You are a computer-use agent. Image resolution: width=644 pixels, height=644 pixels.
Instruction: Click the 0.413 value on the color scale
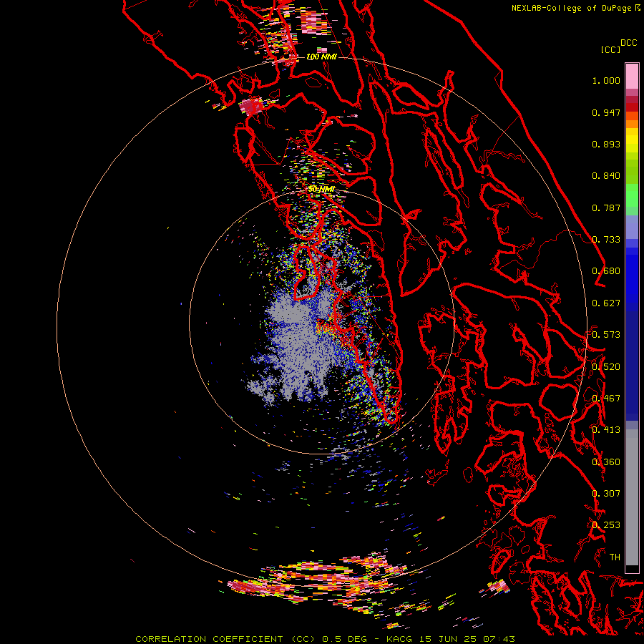(x=606, y=430)
